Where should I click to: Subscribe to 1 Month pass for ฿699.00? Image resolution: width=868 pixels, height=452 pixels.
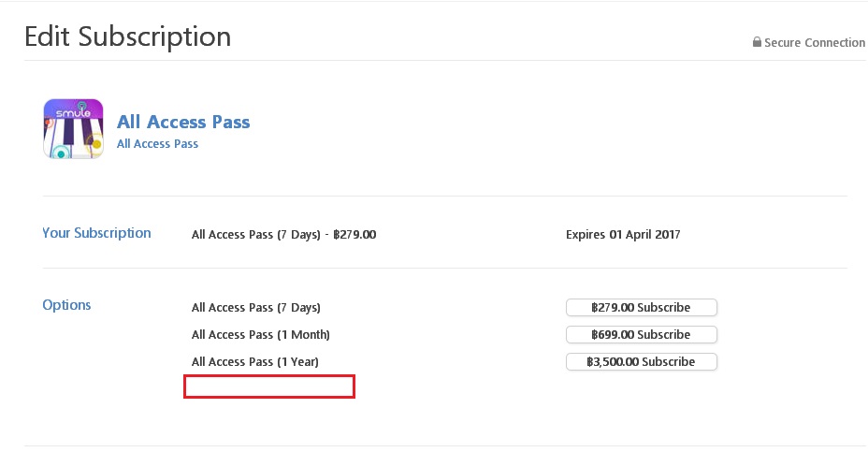click(641, 335)
